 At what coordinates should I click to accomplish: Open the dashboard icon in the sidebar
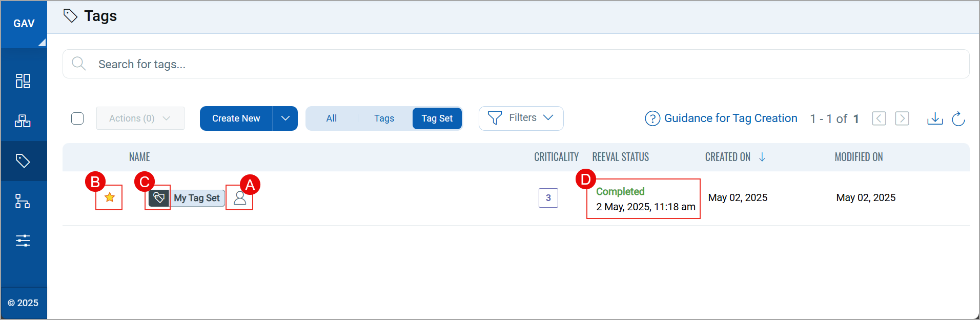pos(23,81)
